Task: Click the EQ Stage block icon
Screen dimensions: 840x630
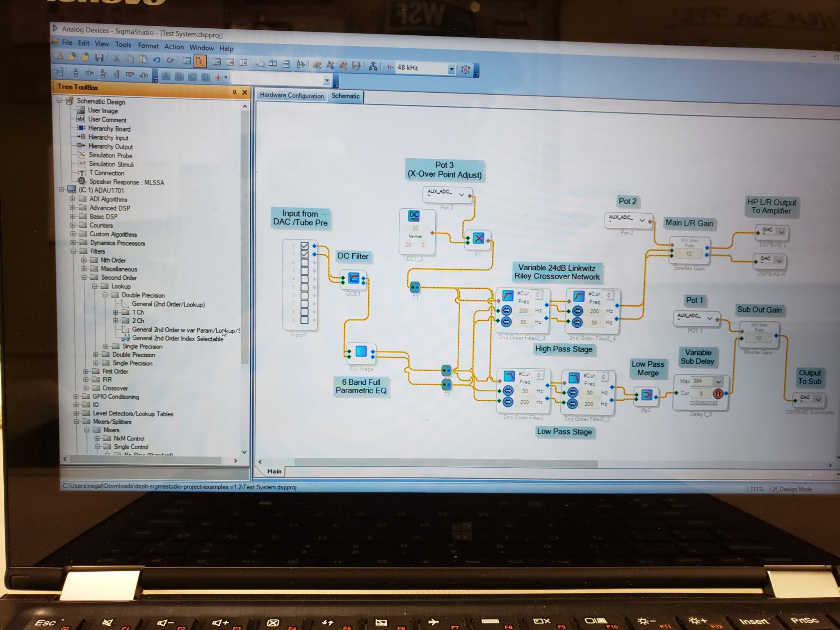Action: click(361, 352)
